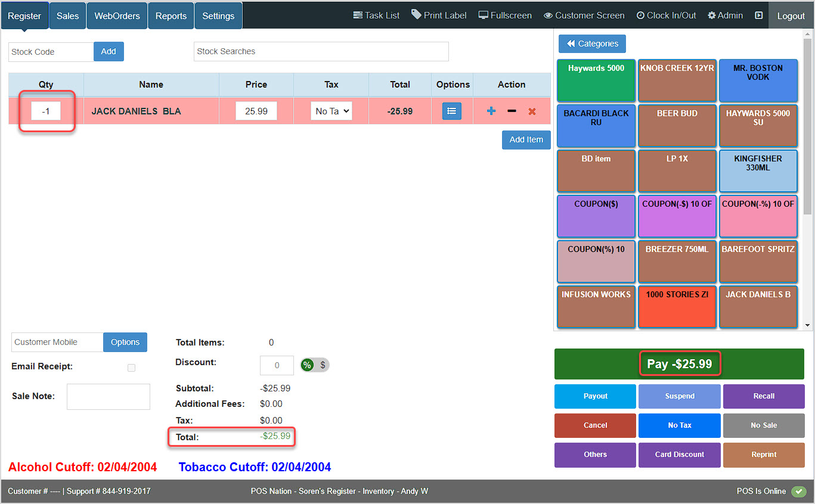Open Task List in top bar
This screenshot has height=504, width=815.
click(x=376, y=15)
